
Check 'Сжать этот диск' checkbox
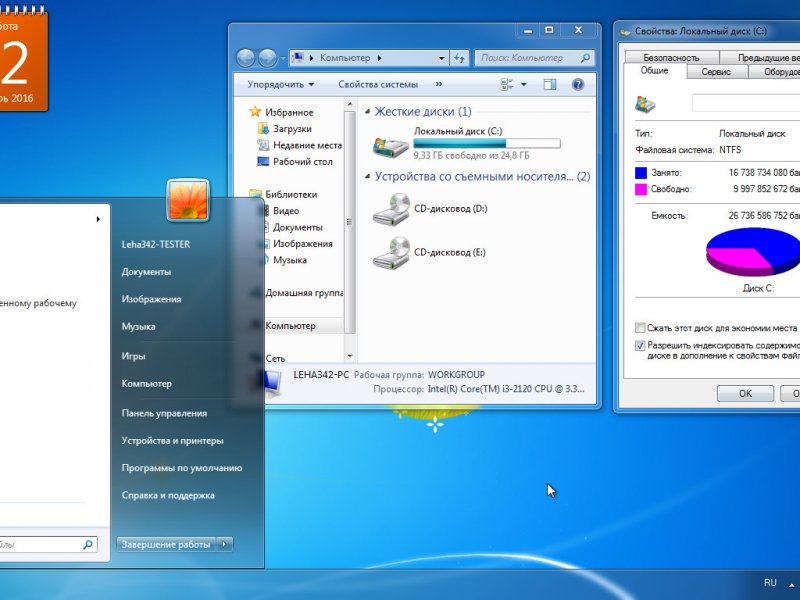coord(640,328)
